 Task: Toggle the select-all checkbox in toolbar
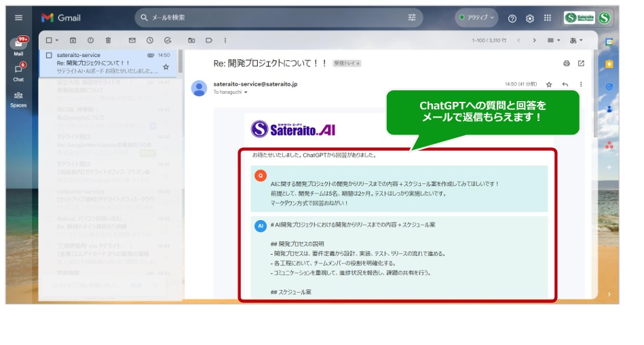(49, 40)
